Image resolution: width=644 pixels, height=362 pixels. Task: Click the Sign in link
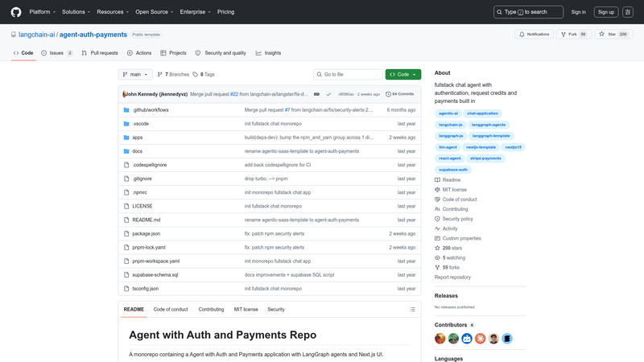578,12
